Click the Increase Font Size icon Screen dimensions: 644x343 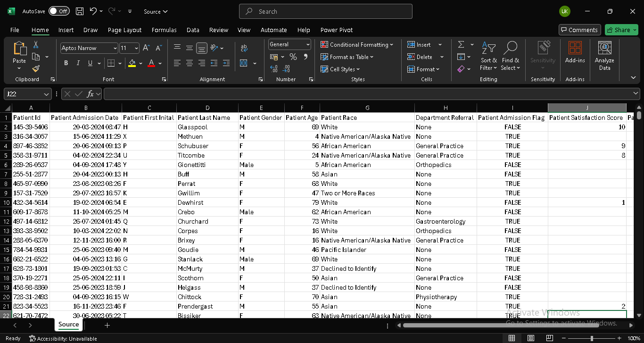pyautogui.click(x=146, y=48)
